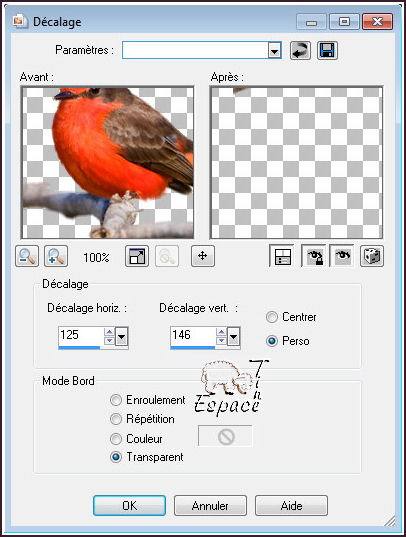
Task: Click the OK button
Action: click(x=130, y=505)
